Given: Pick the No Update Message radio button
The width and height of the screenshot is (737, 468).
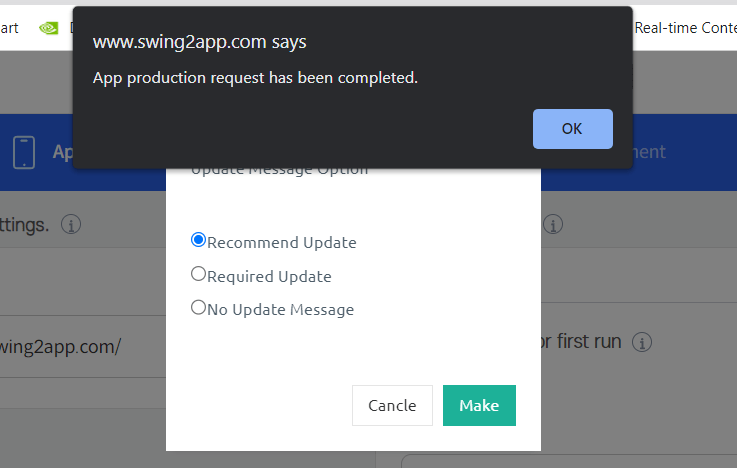Looking at the screenshot, I should (x=198, y=307).
